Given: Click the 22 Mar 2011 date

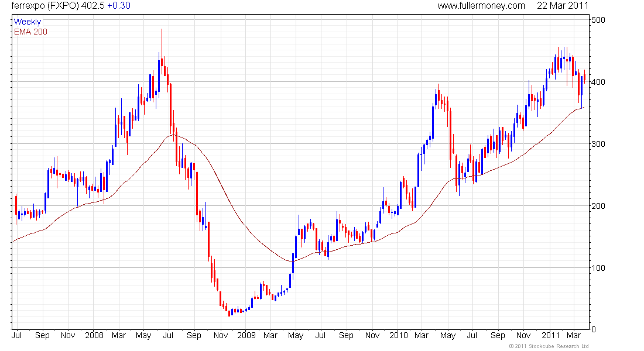Looking at the screenshot, I should 563,6.
